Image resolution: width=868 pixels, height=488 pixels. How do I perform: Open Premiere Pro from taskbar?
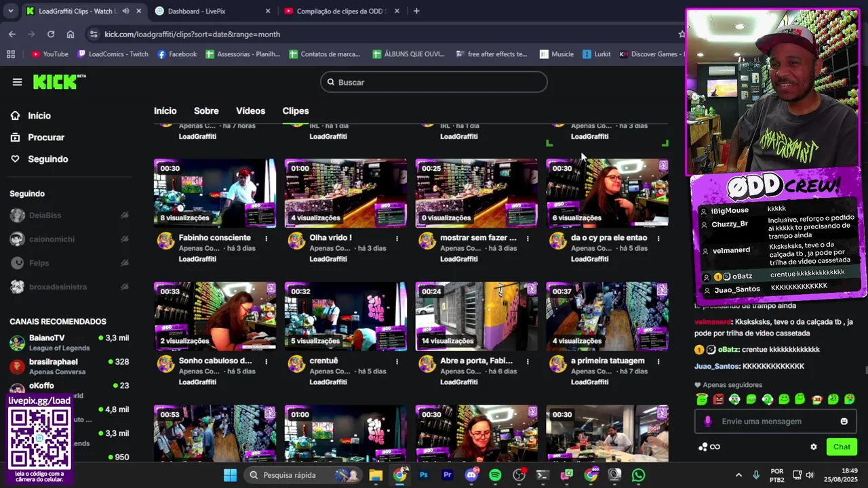tap(448, 475)
